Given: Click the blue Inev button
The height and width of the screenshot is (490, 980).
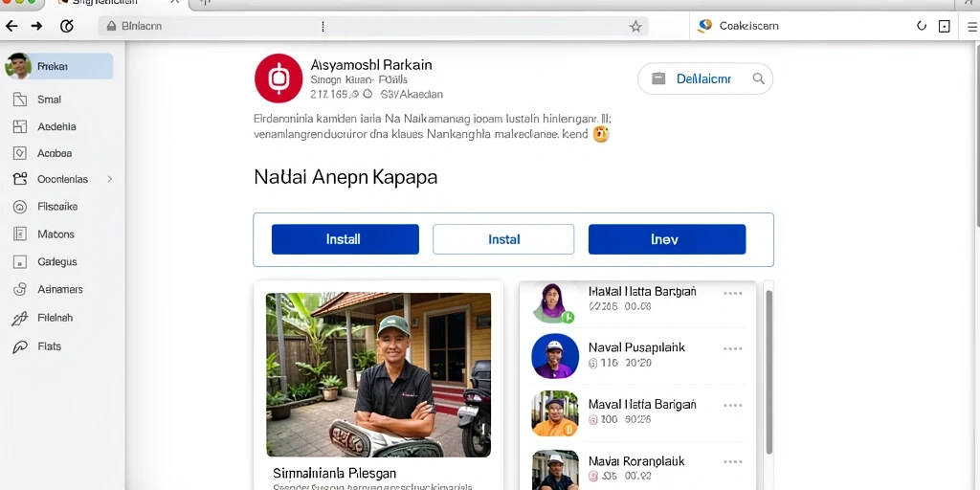Looking at the screenshot, I should coord(667,239).
